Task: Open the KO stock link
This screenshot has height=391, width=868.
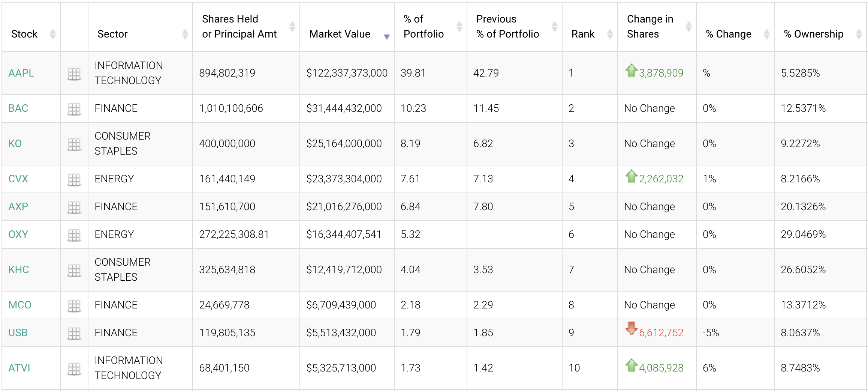Action: [x=15, y=143]
